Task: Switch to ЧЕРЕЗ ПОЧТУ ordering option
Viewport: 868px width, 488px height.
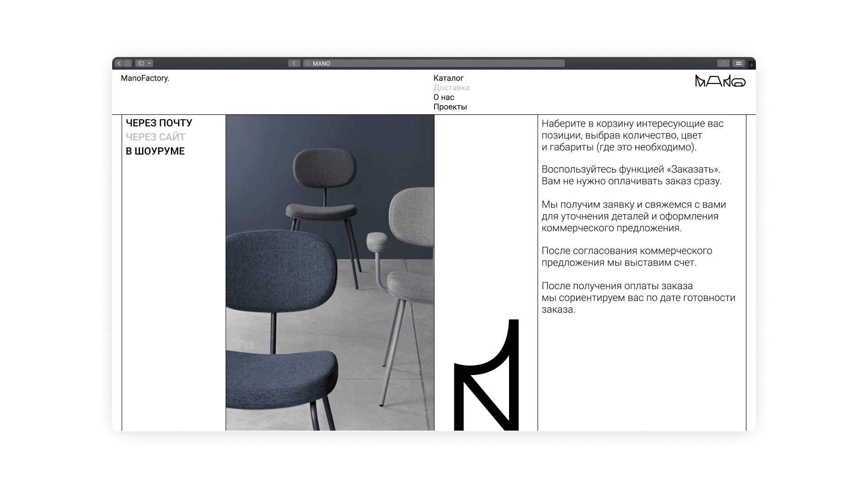Action: coord(159,123)
